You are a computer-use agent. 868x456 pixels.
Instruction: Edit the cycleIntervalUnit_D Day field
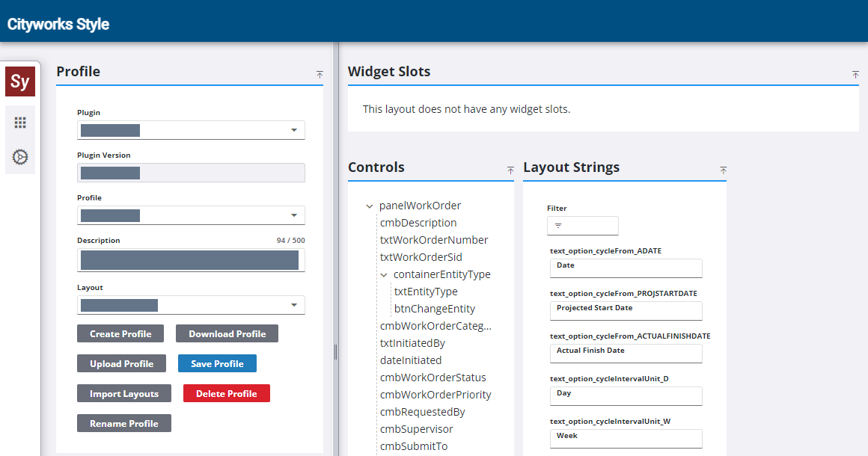626,395
